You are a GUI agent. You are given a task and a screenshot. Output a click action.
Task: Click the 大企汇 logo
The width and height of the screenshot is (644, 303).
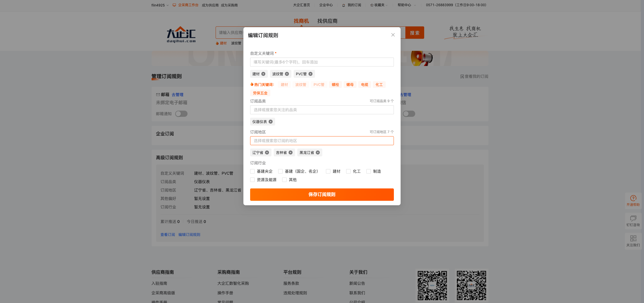181,35
